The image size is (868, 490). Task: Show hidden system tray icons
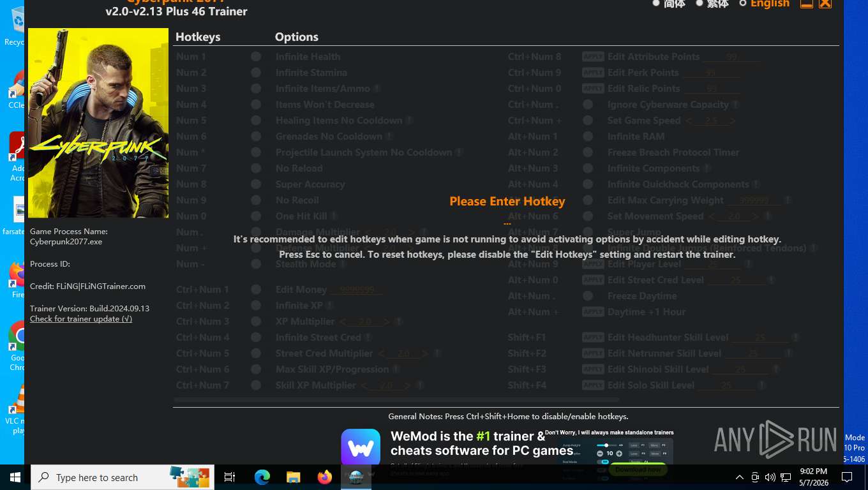(x=739, y=477)
